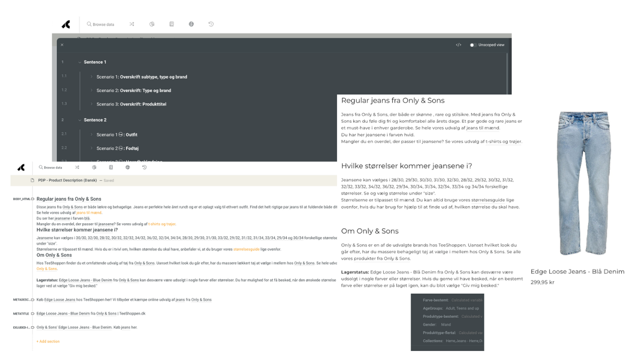Close the dark scenario panel
This screenshot has width=644, height=362.
(x=62, y=45)
